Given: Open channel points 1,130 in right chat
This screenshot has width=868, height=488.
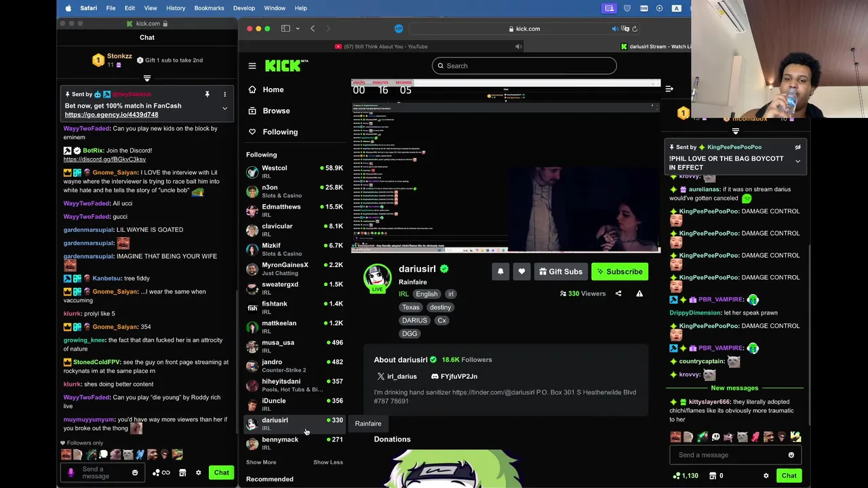Looking at the screenshot, I should tap(685, 476).
